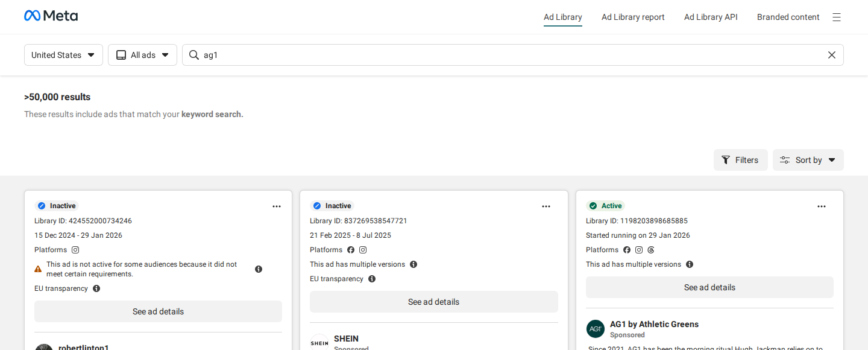
Task: Click EU transparency info icon on SHEIN card
Action: click(372, 279)
